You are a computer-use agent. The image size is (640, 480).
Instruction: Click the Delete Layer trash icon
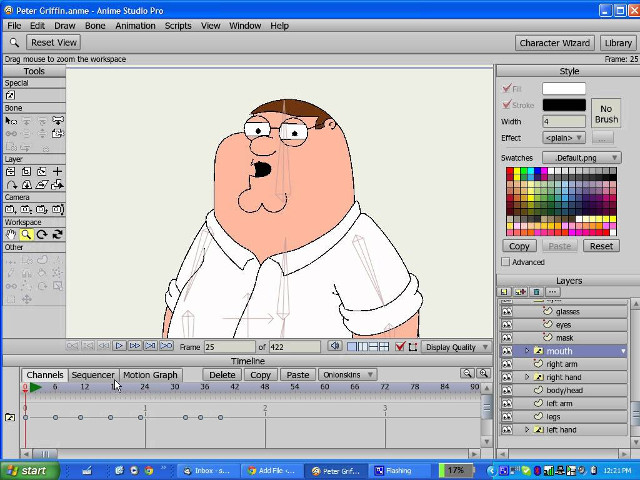(537, 292)
